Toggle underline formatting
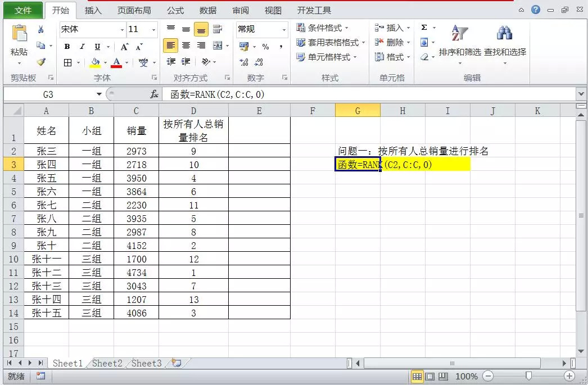 coord(97,47)
